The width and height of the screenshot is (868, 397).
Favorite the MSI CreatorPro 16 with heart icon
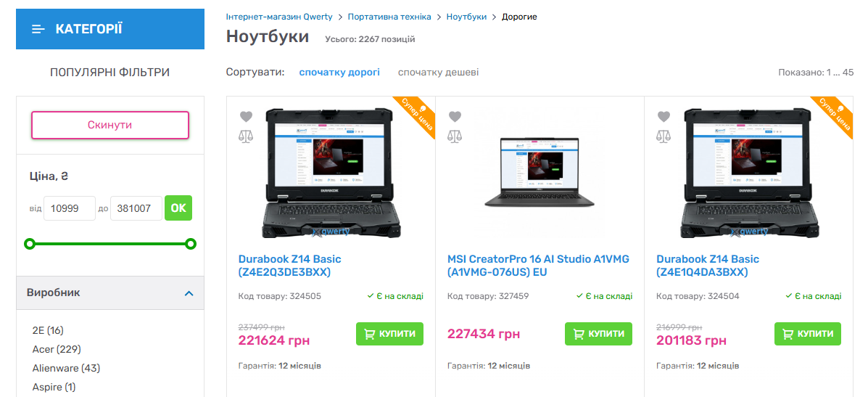point(455,117)
